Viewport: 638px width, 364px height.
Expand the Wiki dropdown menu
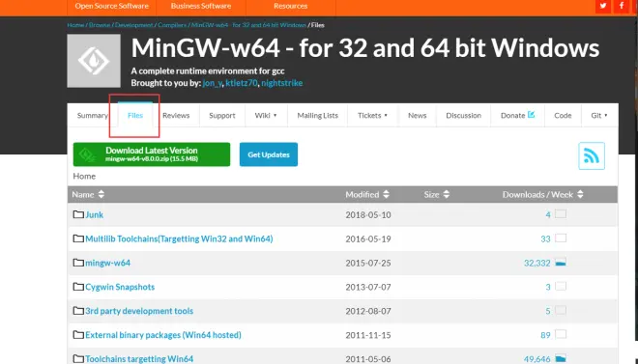coord(266,115)
